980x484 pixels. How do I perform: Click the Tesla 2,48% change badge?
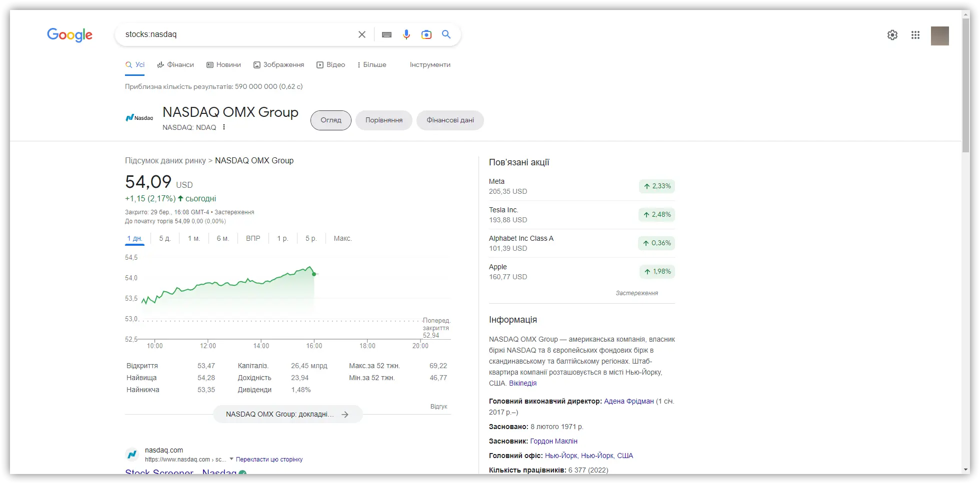pos(657,215)
